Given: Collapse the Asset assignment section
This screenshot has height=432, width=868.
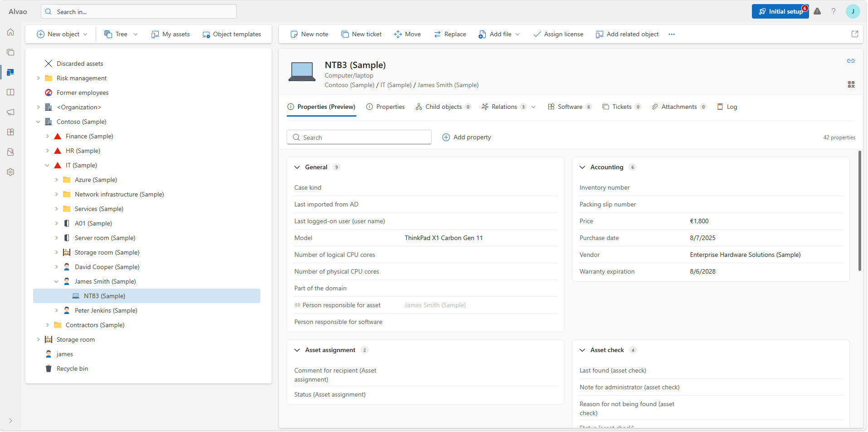Looking at the screenshot, I should [297, 350].
